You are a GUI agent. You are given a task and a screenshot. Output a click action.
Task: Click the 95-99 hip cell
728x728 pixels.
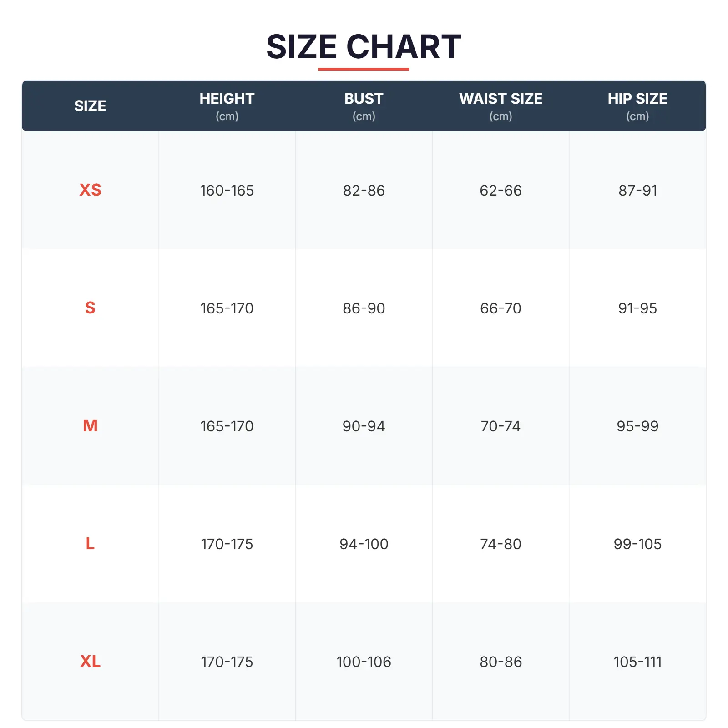point(637,426)
